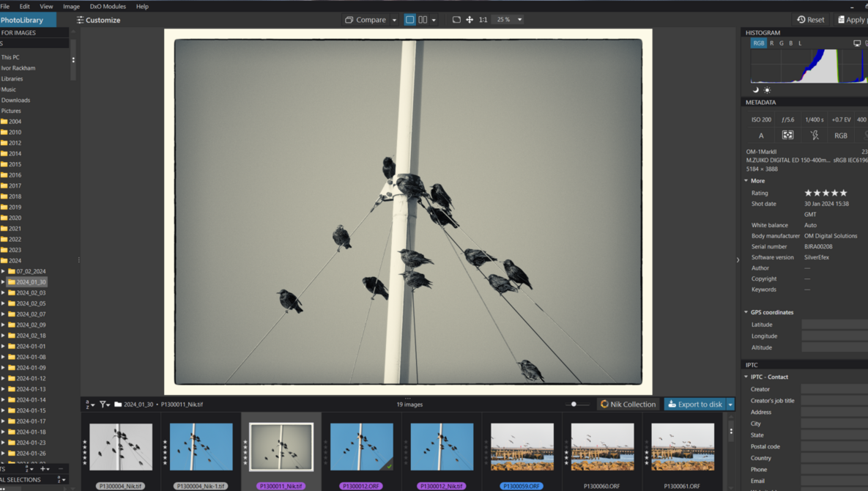Screen dimensions: 868x491
Task: Export to disk
Action: [694, 404]
